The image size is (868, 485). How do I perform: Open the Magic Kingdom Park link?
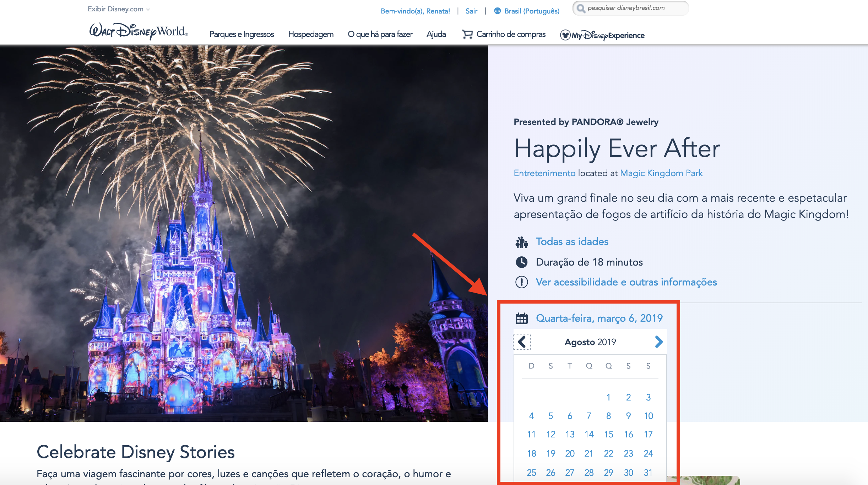661,173
